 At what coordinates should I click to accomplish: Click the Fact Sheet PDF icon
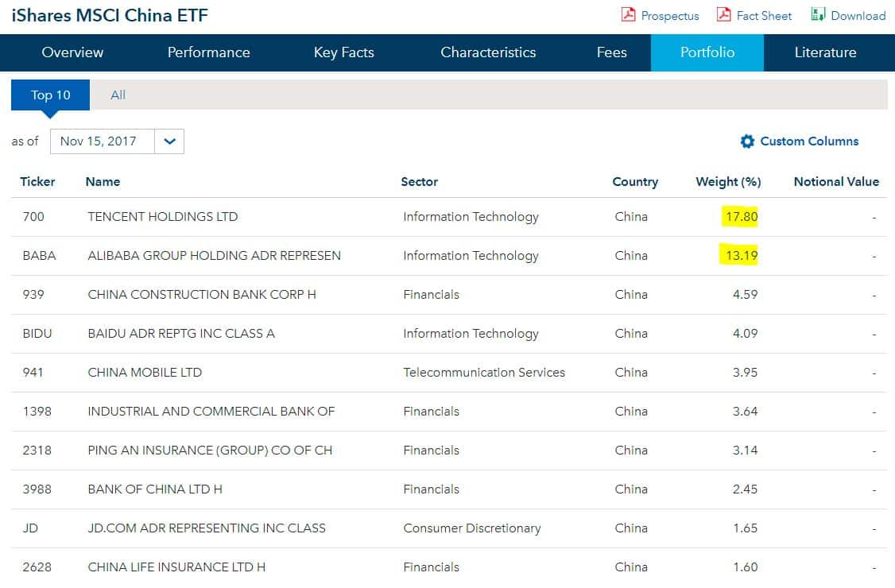723,15
